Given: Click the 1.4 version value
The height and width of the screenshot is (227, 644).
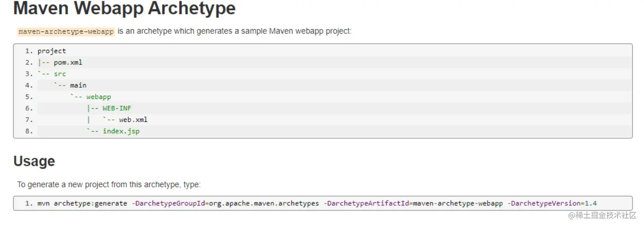Looking at the screenshot, I should [591, 204].
